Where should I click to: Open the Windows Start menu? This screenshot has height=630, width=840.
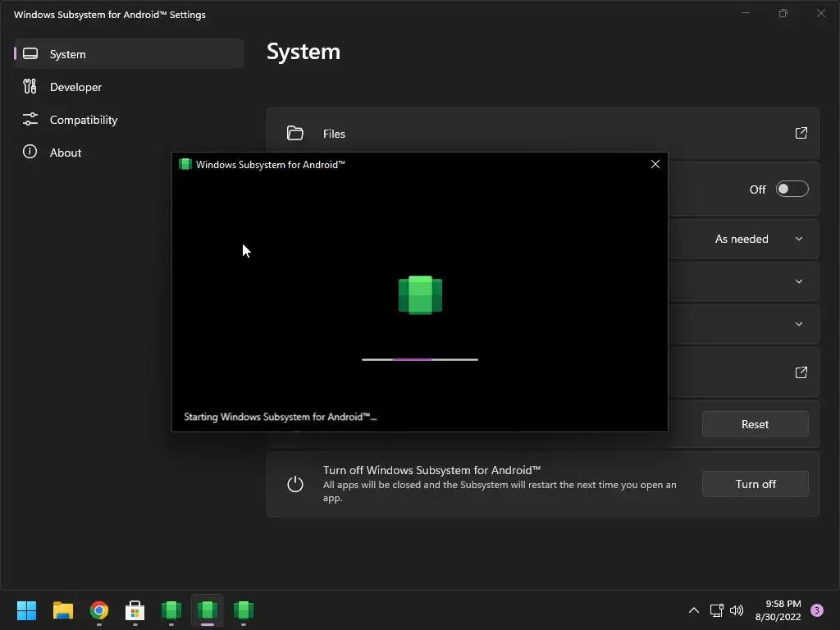pos(26,610)
